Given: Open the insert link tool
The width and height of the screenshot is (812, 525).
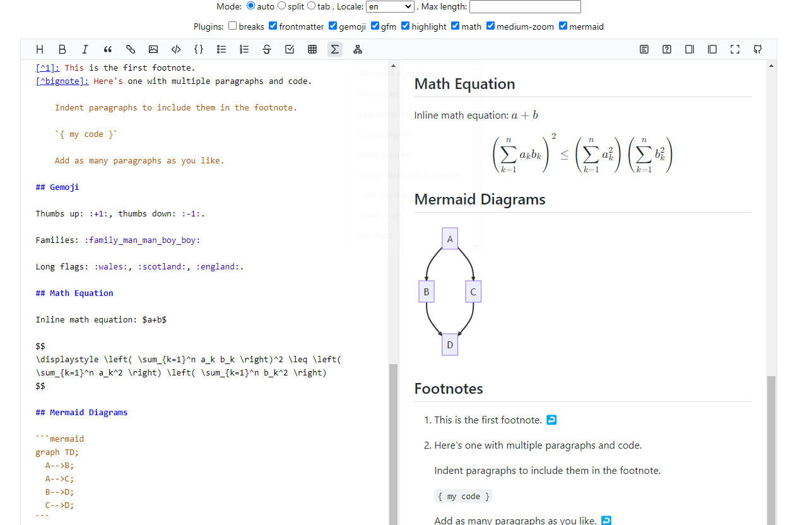Looking at the screenshot, I should 131,49.
